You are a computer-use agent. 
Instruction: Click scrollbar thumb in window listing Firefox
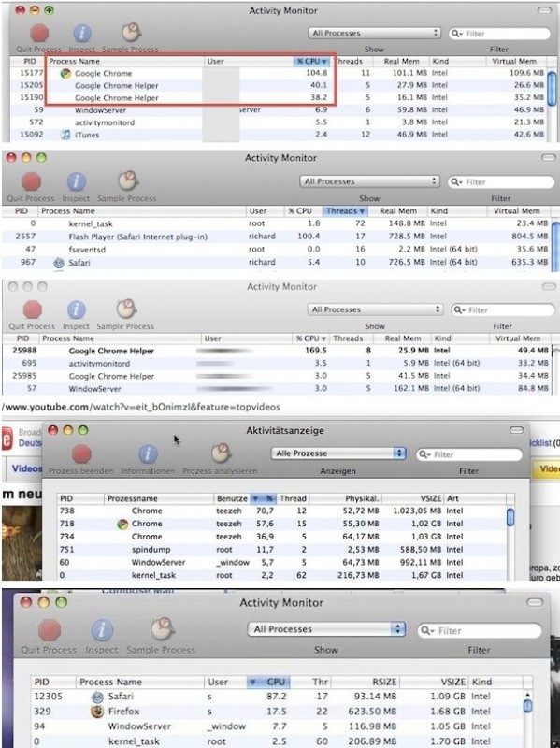click(x=527, y=706)
